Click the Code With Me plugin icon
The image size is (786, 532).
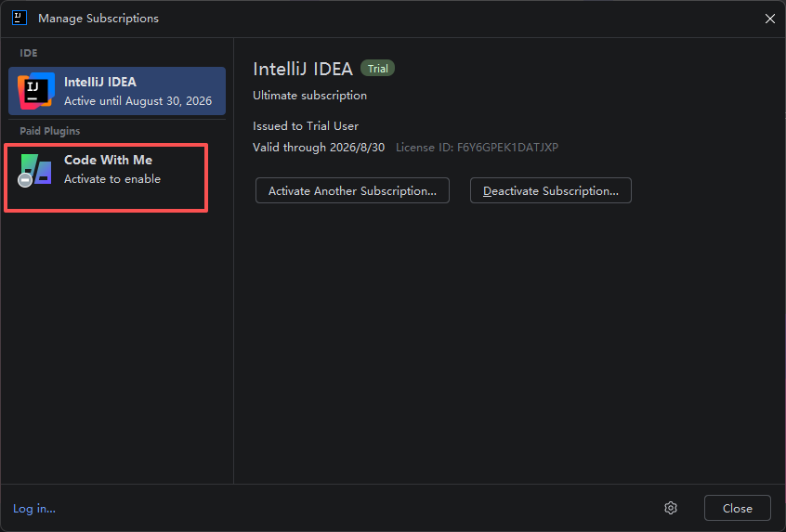click(34, 170)
